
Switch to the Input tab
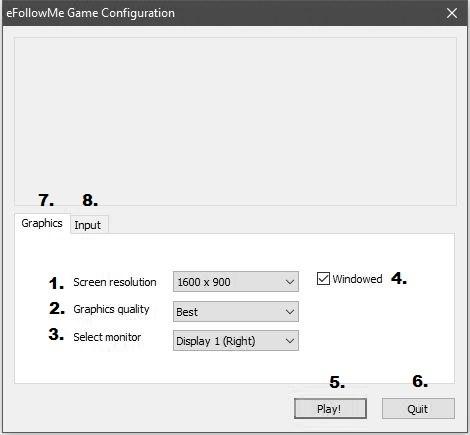(x=88, y=225)
